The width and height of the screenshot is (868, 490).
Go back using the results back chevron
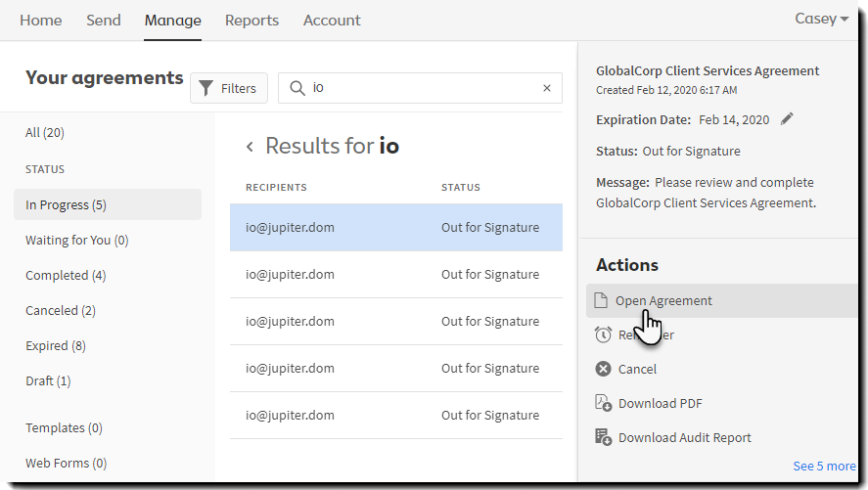tap(250, 147)
